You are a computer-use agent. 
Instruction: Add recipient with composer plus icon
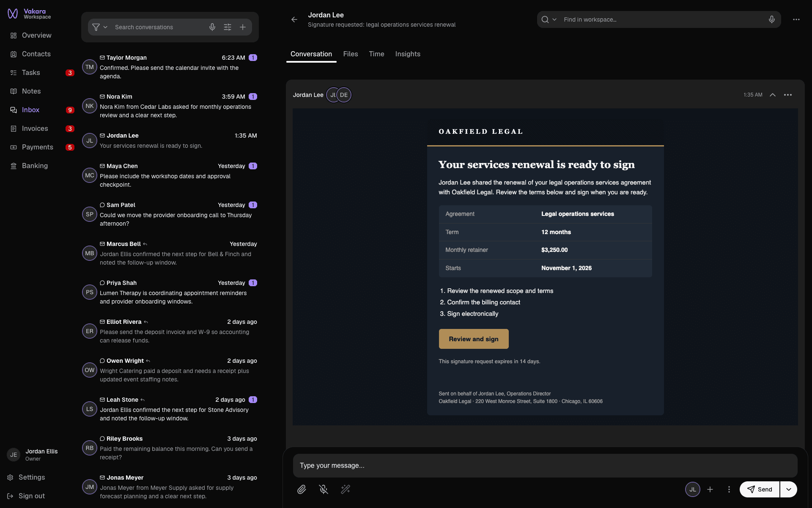tap(710, 489)
